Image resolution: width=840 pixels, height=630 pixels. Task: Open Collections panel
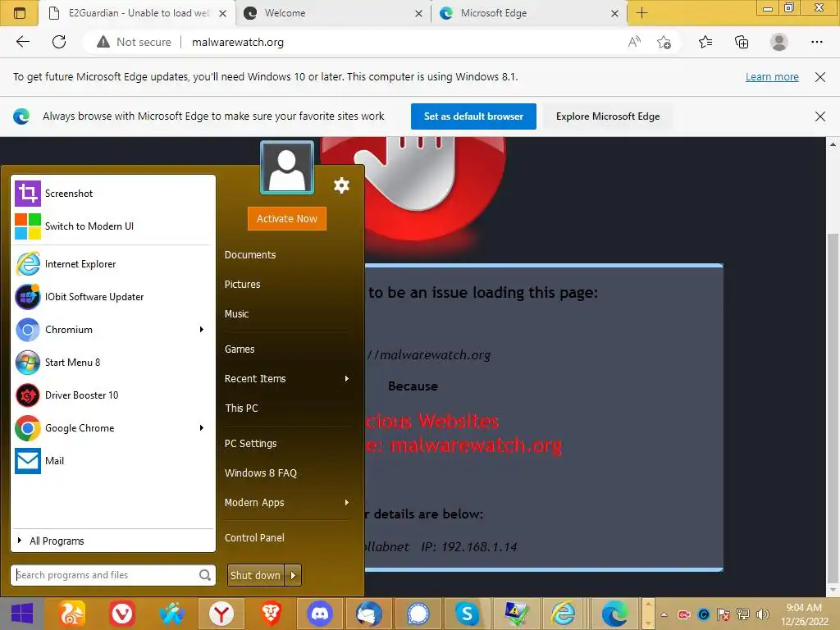point(742,42)
